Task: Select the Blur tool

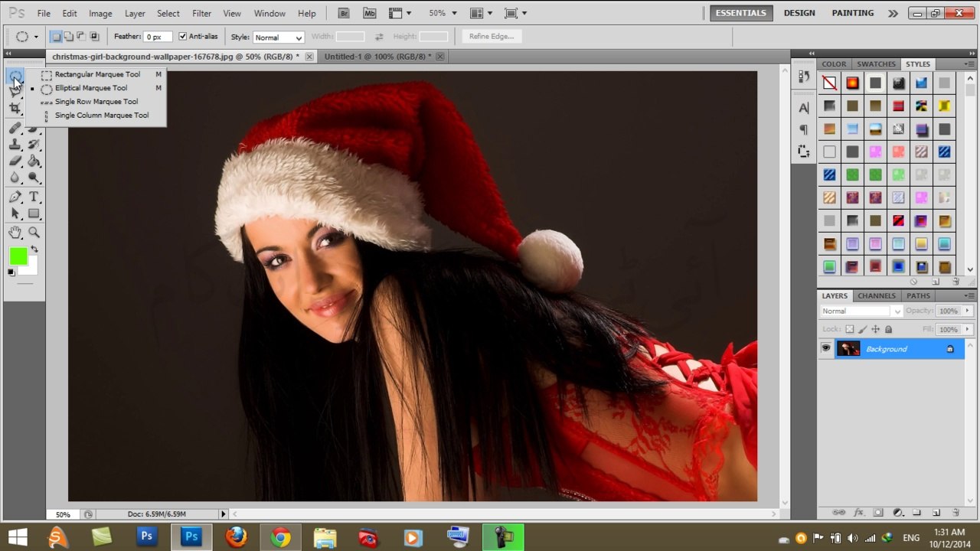Action: (15, 178)
